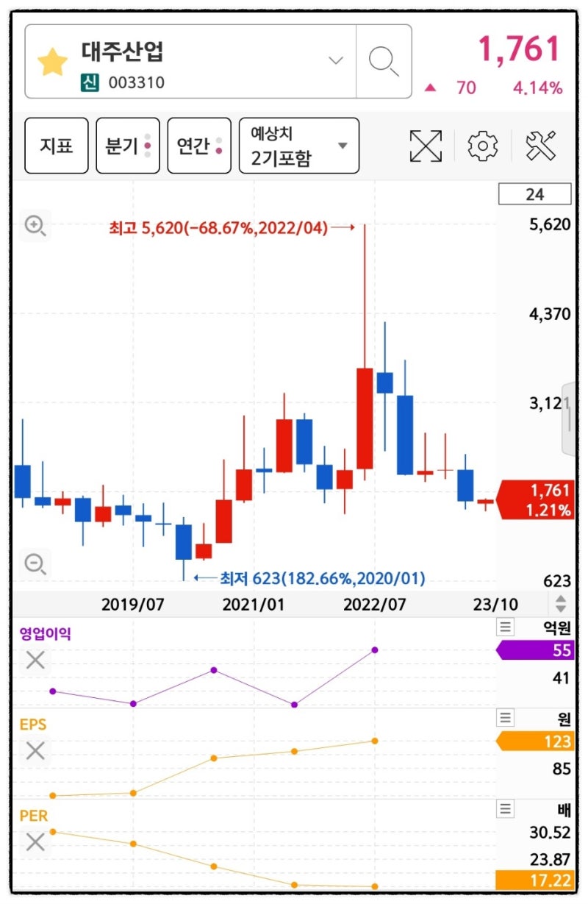The width and height of the screenshot is (588, 904).
Task: Expand chart to fullscreen with arrows icon
Action: click(x=426, y=146)
